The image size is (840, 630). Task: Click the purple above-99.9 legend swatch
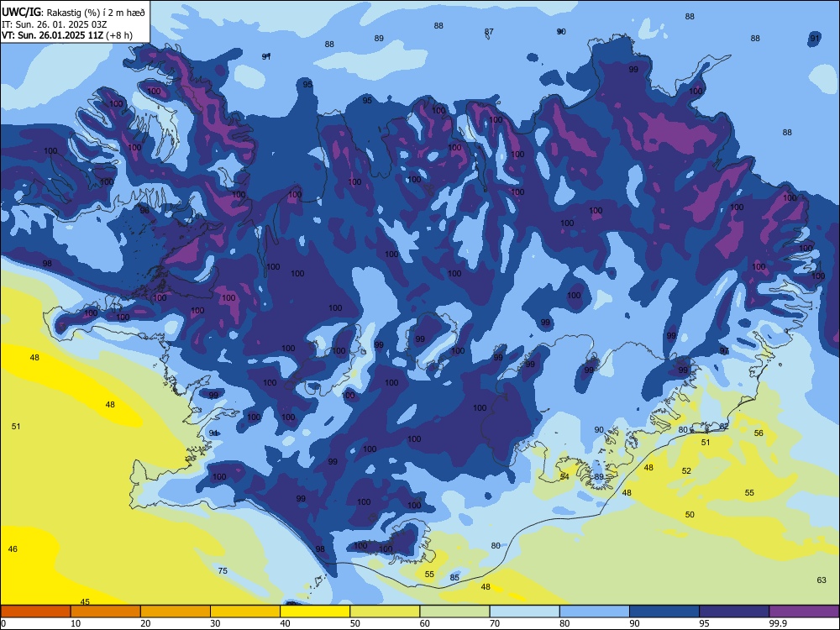coord(804,612)
